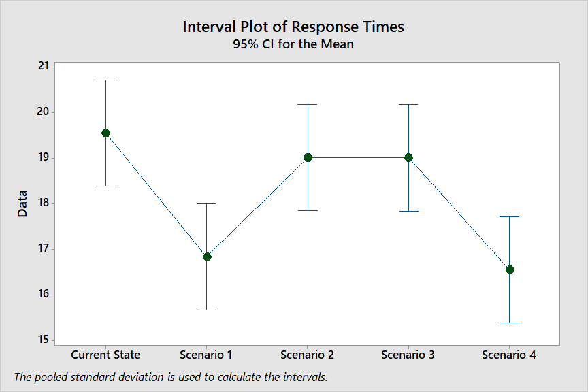Image resolution: width=588 pixels, height=392 pixels.
Task: Click the Scenario 2 mean marker
Action: 308,157
